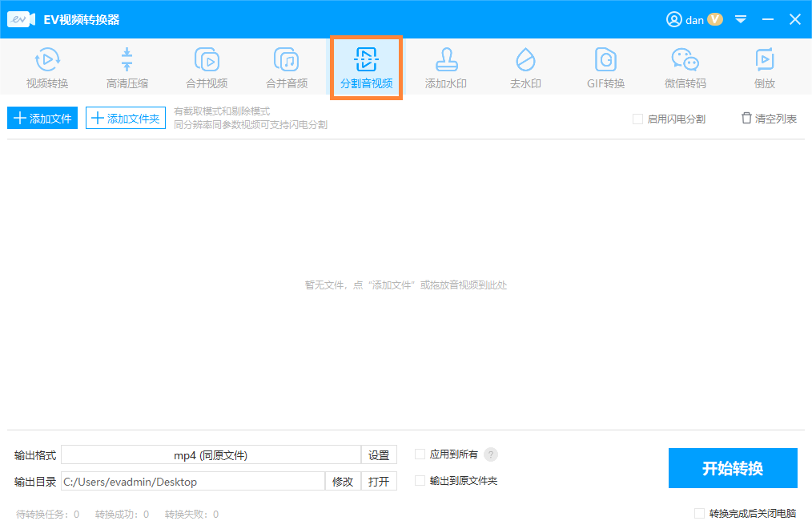812x529 pixels.
Task: Open the 添加水印 add watermark tool
Action: tap(445, 67)
